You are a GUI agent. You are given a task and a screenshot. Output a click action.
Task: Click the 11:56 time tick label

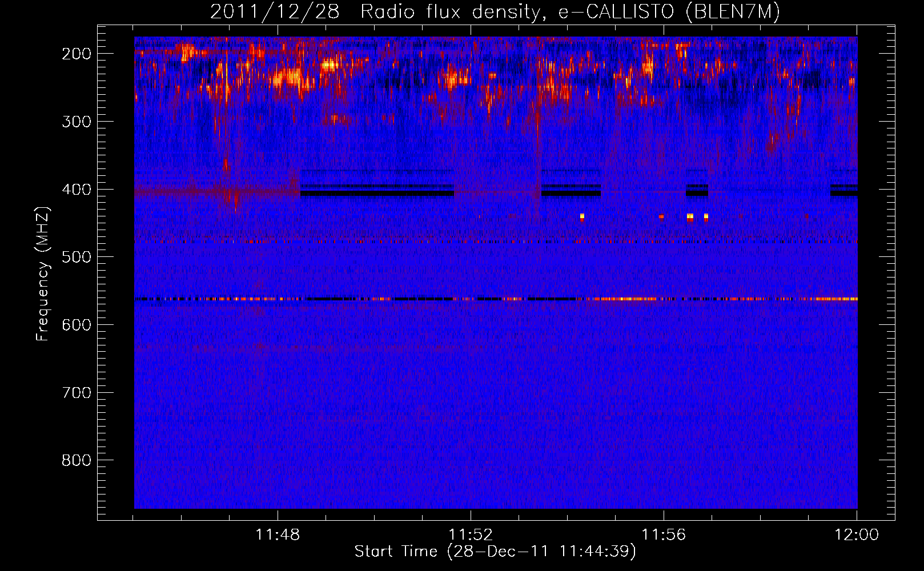pyautogui.click(x=664, y=535)
